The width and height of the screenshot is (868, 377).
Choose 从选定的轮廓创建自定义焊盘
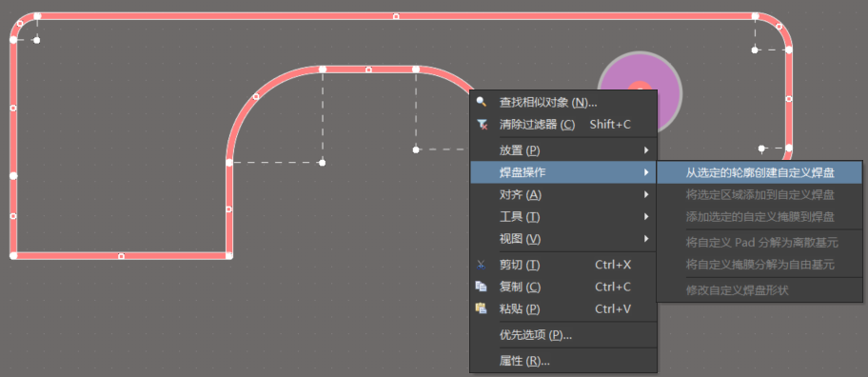[x=759, y=172]
